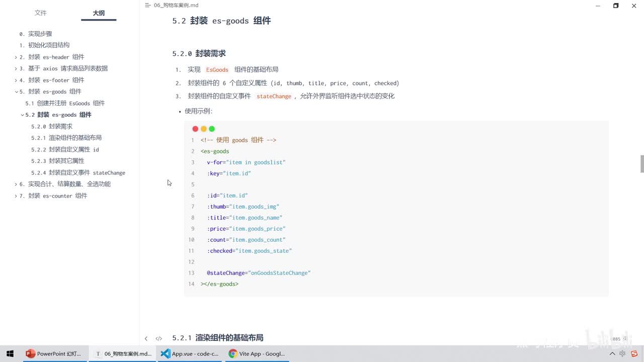Toggle the sidebar hamburger icon in title bar
Image resolution: width=644 pixels, height=362 pixels.
click(147, 5)
